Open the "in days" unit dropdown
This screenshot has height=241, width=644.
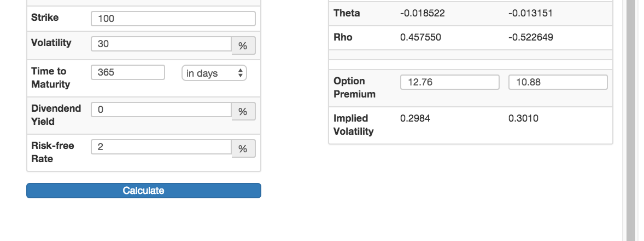click(214, 73)
